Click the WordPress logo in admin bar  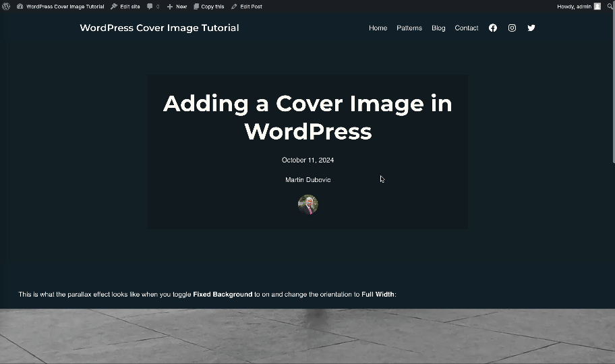6,6
